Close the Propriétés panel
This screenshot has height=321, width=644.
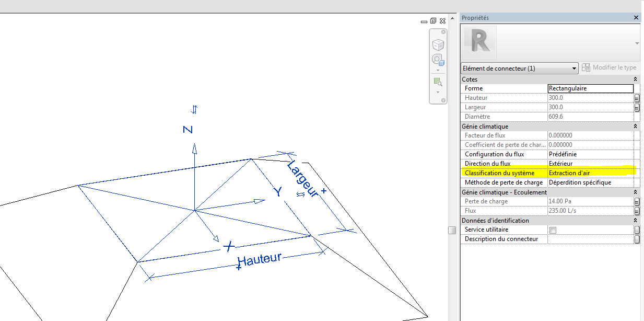coord(636,18)
